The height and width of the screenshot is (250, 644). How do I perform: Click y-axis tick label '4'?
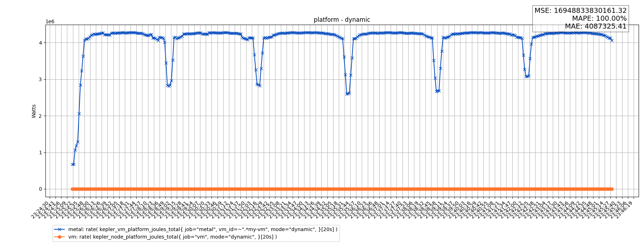tap(40, 43)
